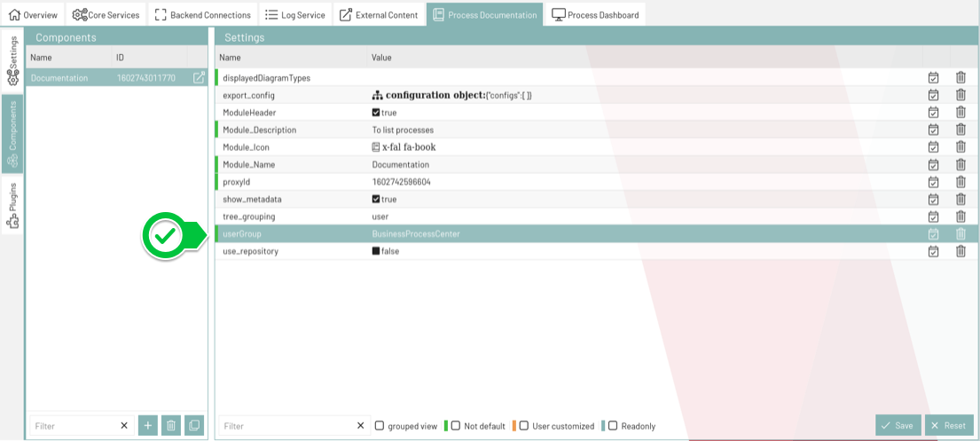980x441 pixels.
Task: Toggle show_metadata true checkbox
Action: [x=376, y=199]
